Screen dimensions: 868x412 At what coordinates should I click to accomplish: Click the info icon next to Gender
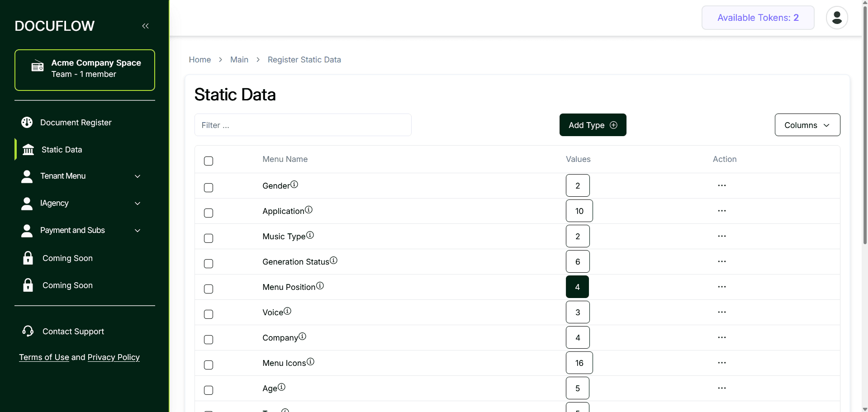[294, 185]
